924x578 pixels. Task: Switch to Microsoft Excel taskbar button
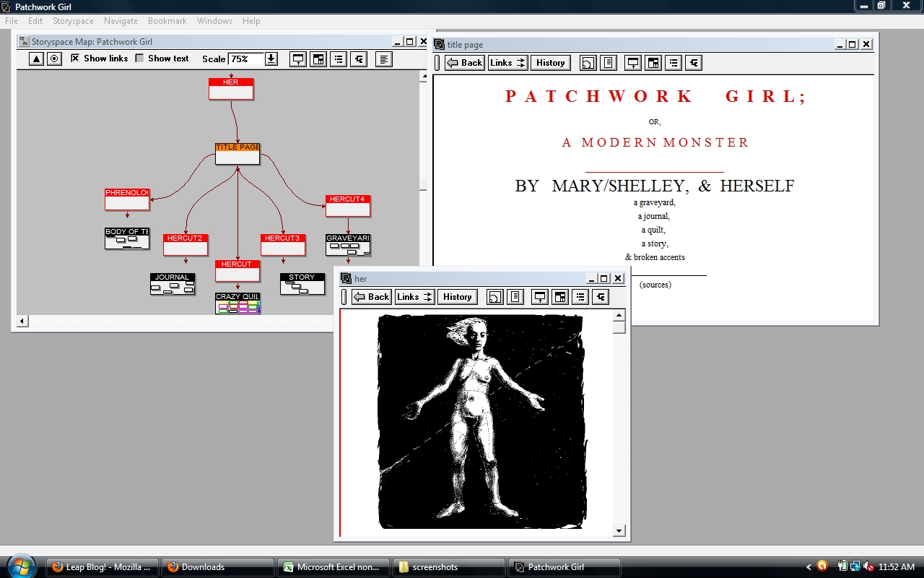(x=333, y=567)
